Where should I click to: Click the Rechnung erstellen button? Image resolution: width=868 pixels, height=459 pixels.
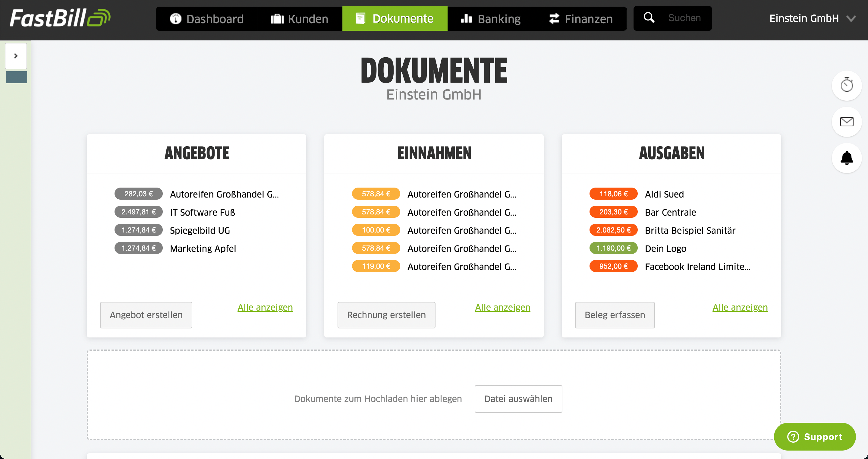[386, 315]
